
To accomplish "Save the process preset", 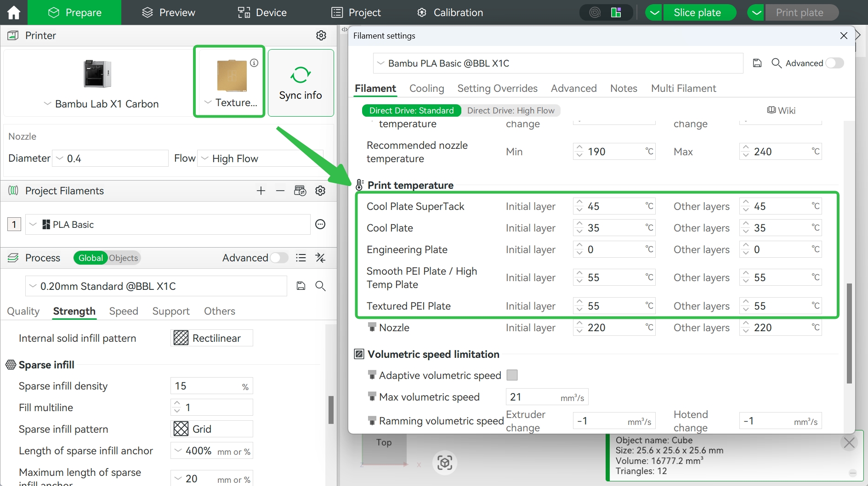I will 301,286.
